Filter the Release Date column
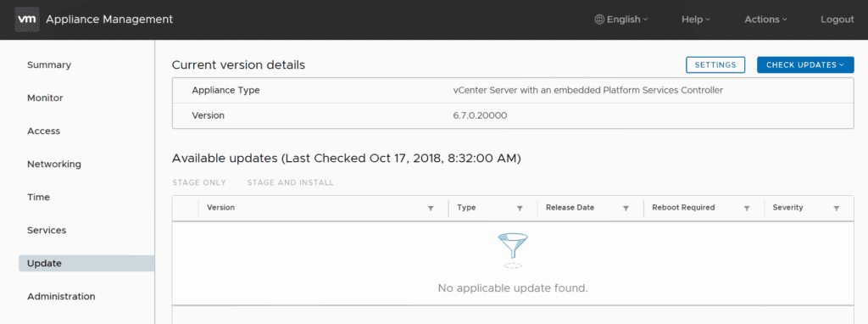Viewport: 868px width, 324px height. click(x=626, y=209)
